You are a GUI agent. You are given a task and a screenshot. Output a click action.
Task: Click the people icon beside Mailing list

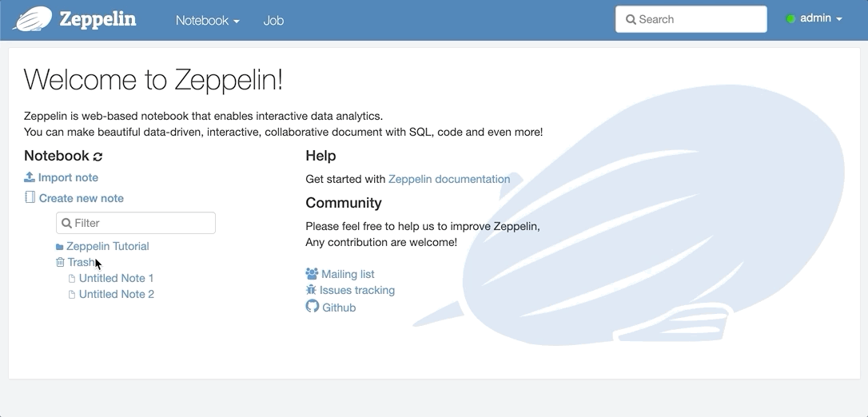(x=312, y=274)
